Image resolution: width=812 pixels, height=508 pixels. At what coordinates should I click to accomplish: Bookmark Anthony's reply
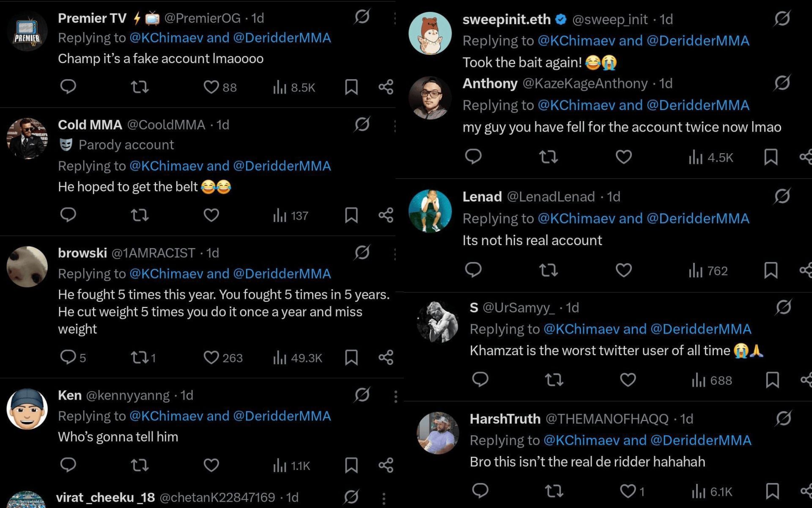point(771,157)
